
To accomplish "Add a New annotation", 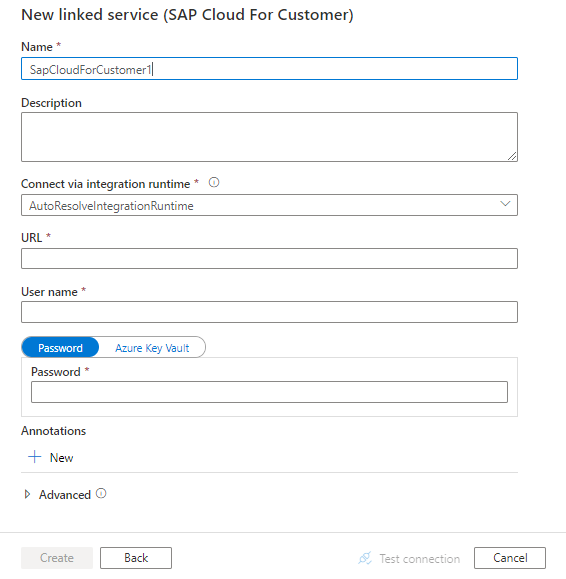I will pyautogui.click(x=51, y=458).
